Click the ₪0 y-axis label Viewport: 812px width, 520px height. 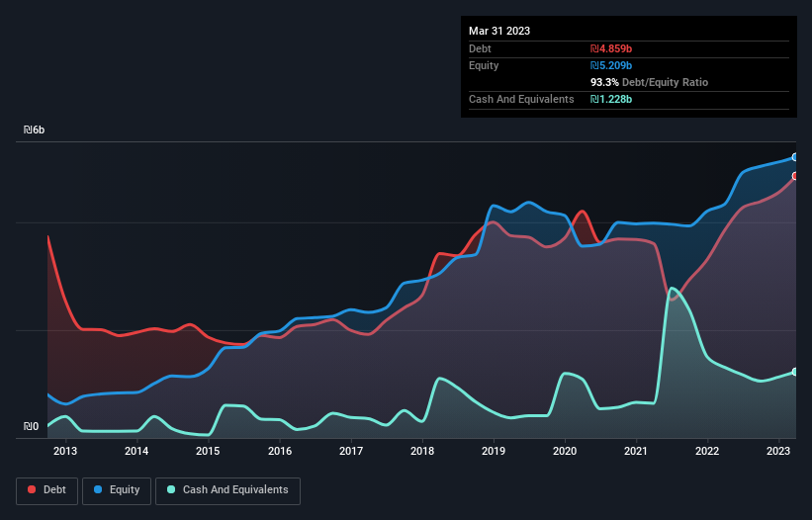point(31,426)
